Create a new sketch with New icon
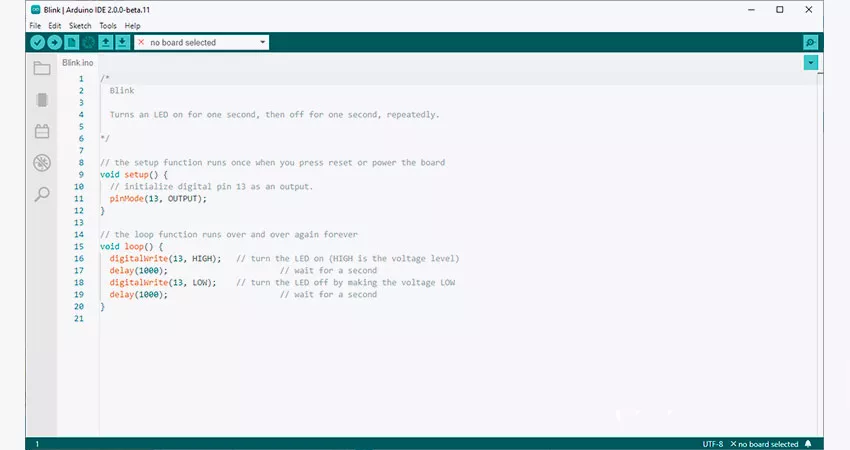 (72, 42)
